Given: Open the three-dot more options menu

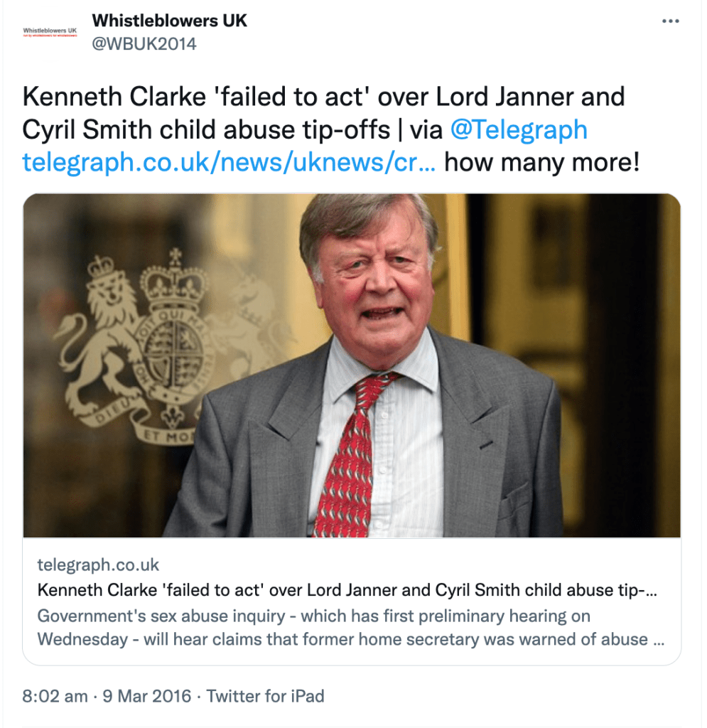Looking at the screenshot, I should [670, 21].
